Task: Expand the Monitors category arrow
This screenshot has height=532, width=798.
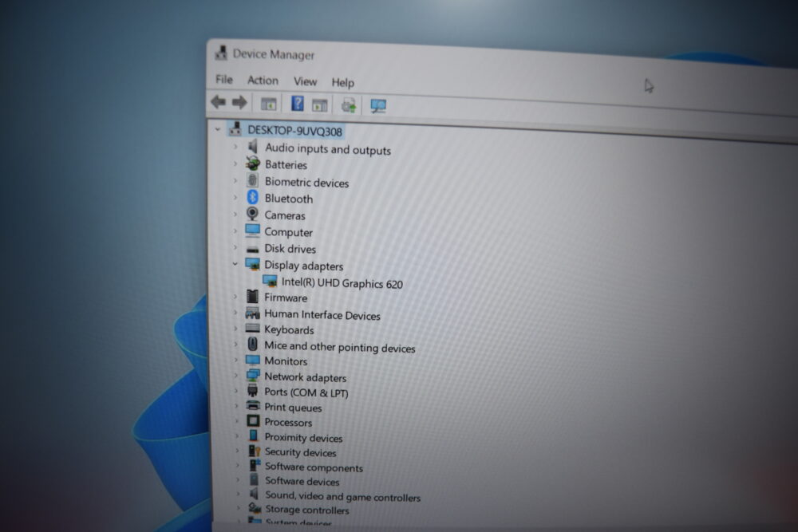Action: pyautogui.click(x=235, y=360)
